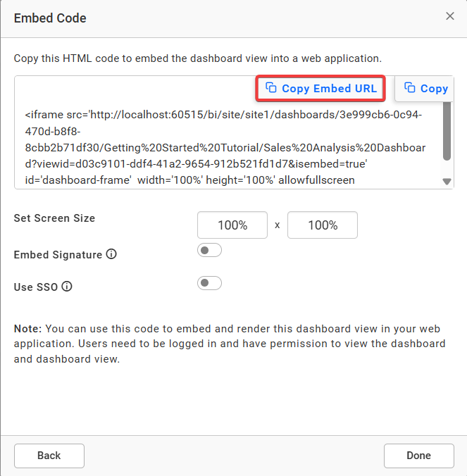Image resolution: width=467 pixels, height=476 pixels.
Task: Click inside the iframe embed code text
Action: click(x=226, y=148)
